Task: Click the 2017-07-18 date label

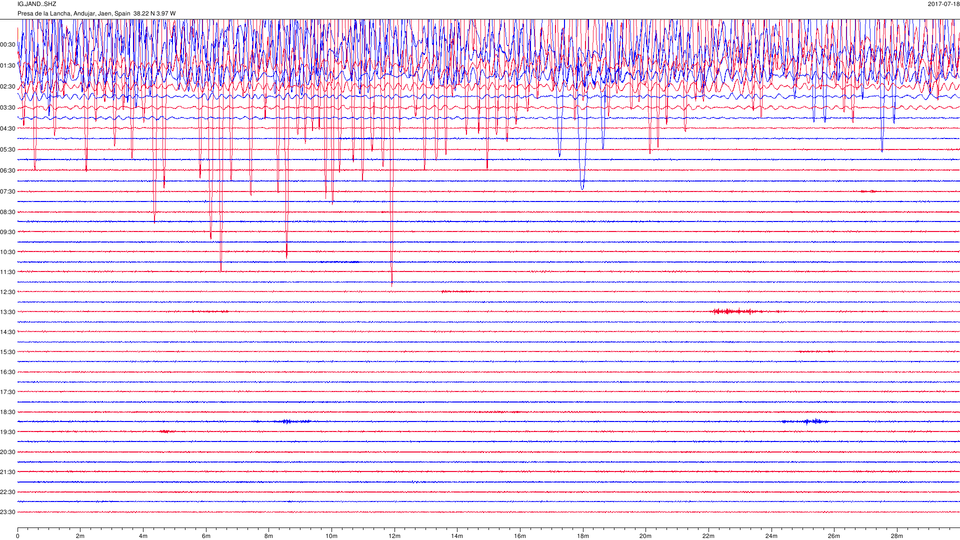Action: tap(943, 4)
